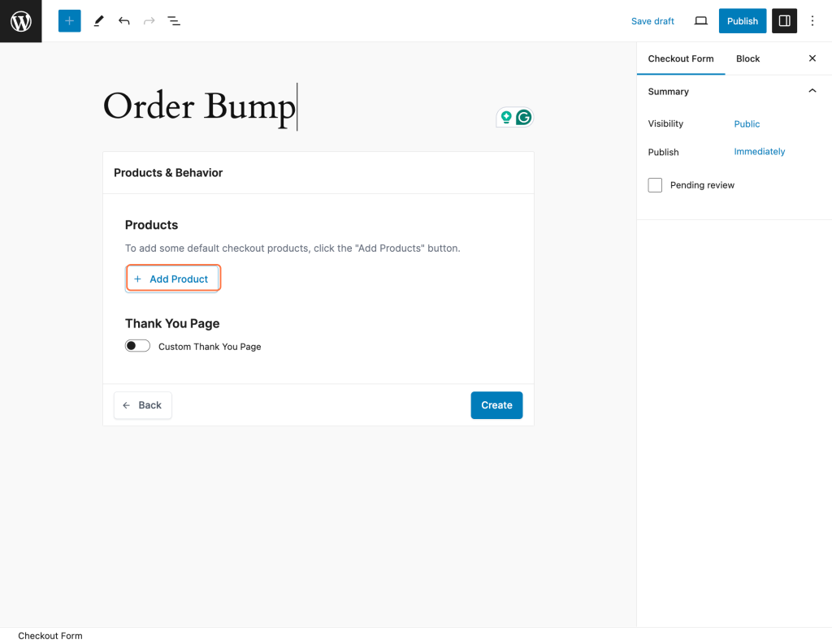
Task: Check the Pending review checkbox
Action: click(655, 184)
